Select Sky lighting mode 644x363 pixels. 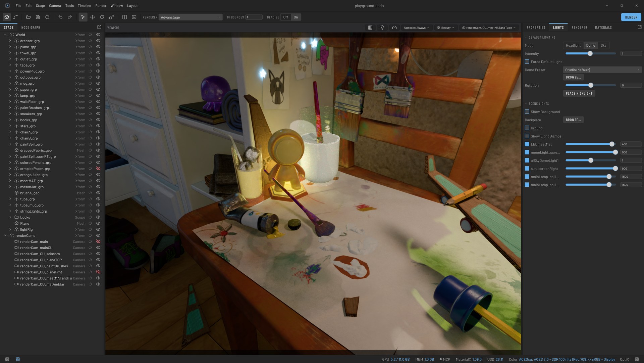pyautogui.click(x=603, y=46)
